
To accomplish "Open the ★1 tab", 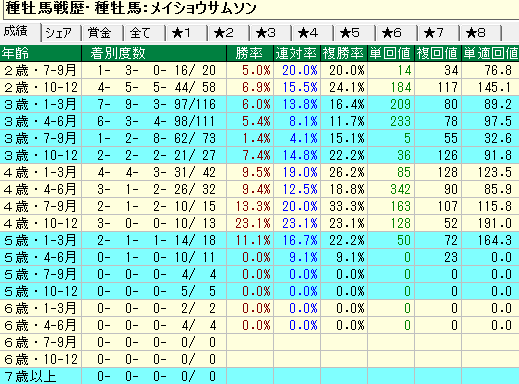I will pyautogui.click(x=187, y=33).
